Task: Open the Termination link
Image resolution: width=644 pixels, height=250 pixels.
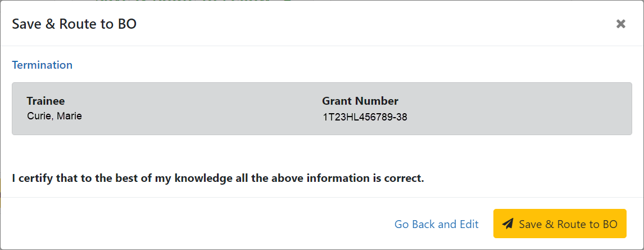Action: (42, 65)
